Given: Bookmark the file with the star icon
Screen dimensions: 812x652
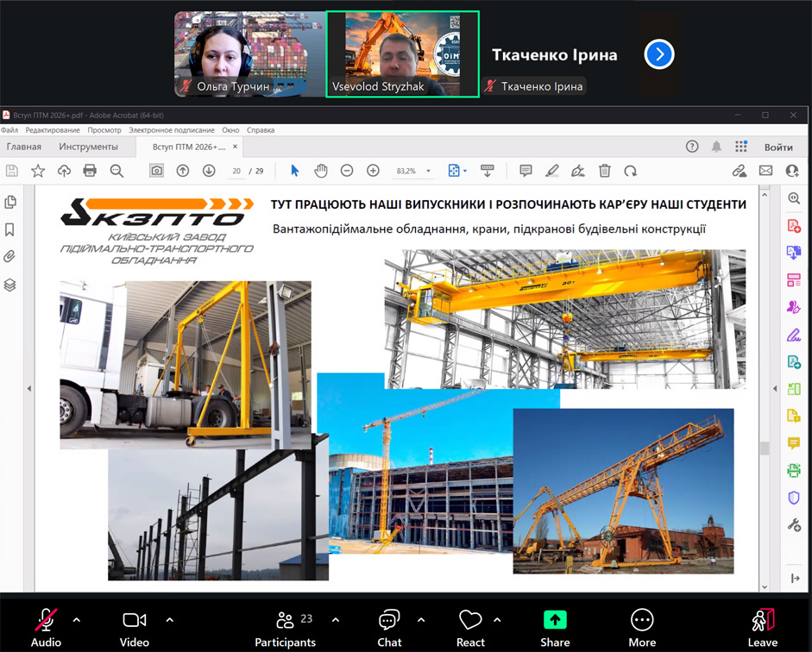Looking at the screenshot, I should click(38, 171).
